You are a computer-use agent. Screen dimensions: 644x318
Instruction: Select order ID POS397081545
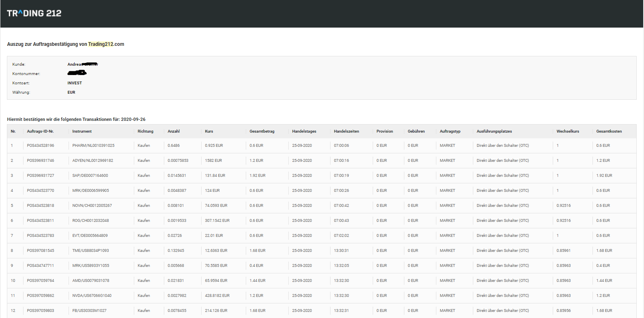41,251
